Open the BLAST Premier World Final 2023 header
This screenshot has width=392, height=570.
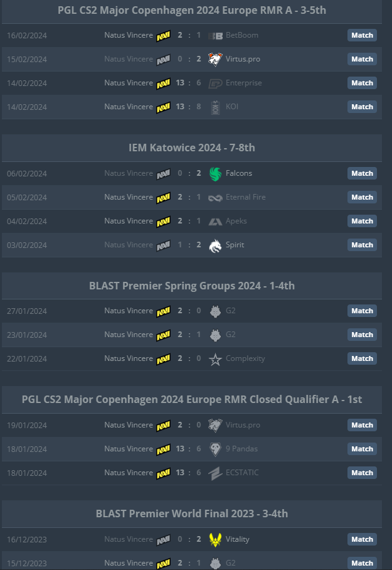pyautogui.click(x=192, y=514)
